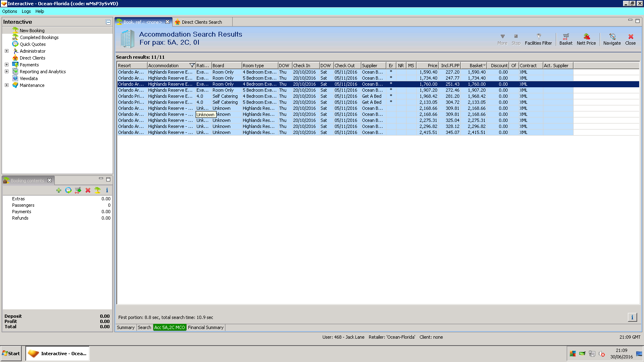Expand the Administrator tree node

(x=6, y=51)
